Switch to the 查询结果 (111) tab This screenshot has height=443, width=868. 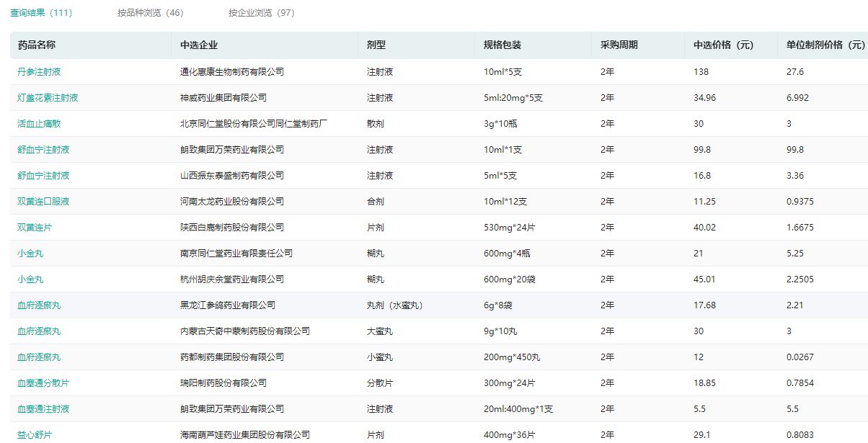point(41,13)
